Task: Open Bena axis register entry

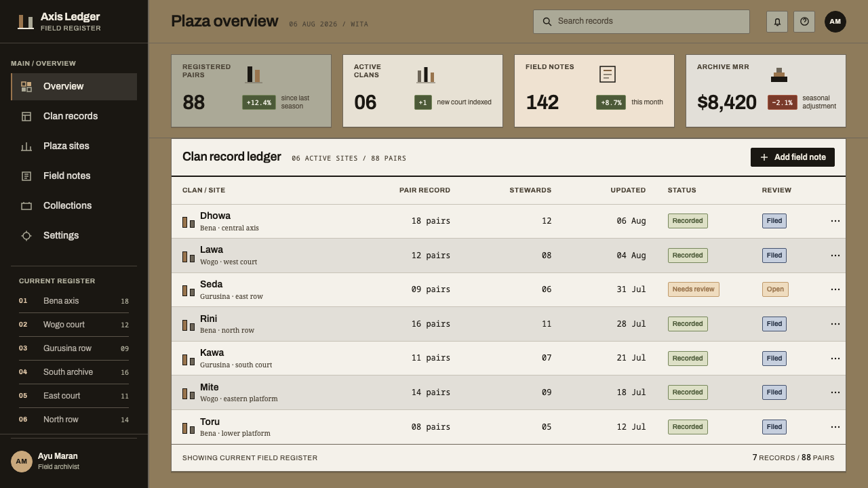Action: coord(74,301)
